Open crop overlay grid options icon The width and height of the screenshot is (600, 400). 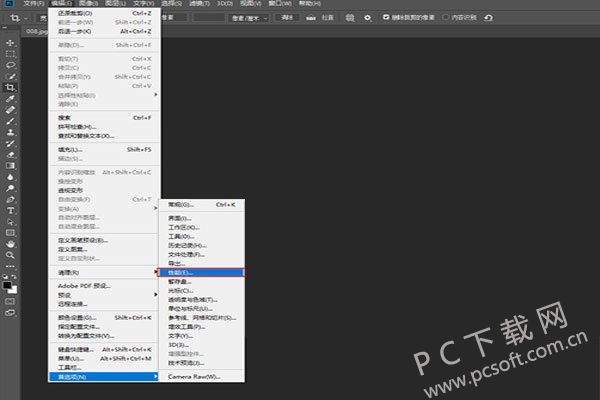click(350, 18)
